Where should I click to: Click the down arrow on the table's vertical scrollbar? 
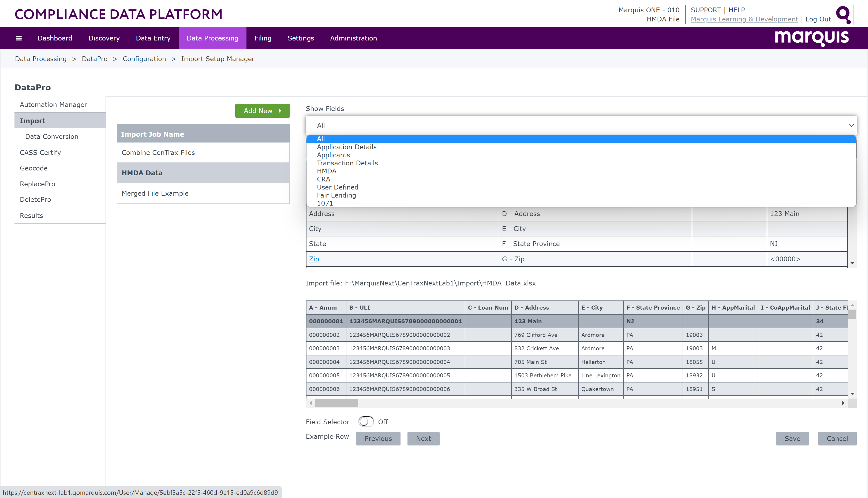852,263
